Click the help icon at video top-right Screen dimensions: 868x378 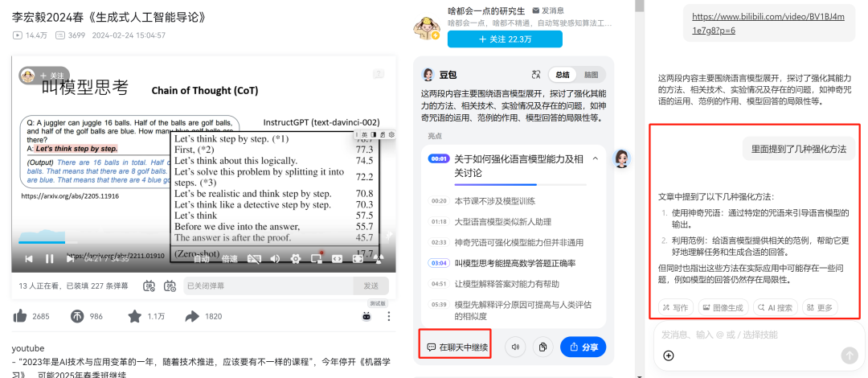click(379, 73)
